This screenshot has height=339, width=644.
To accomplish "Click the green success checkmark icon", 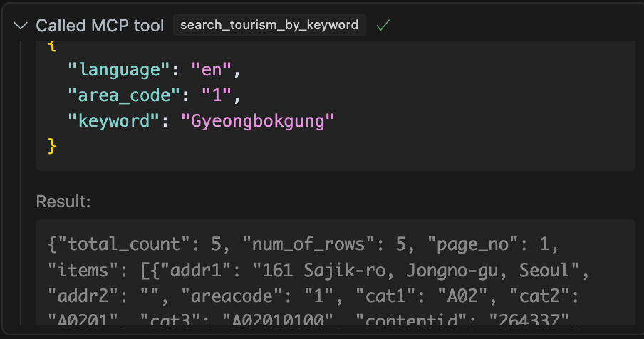I will [383, 26].
